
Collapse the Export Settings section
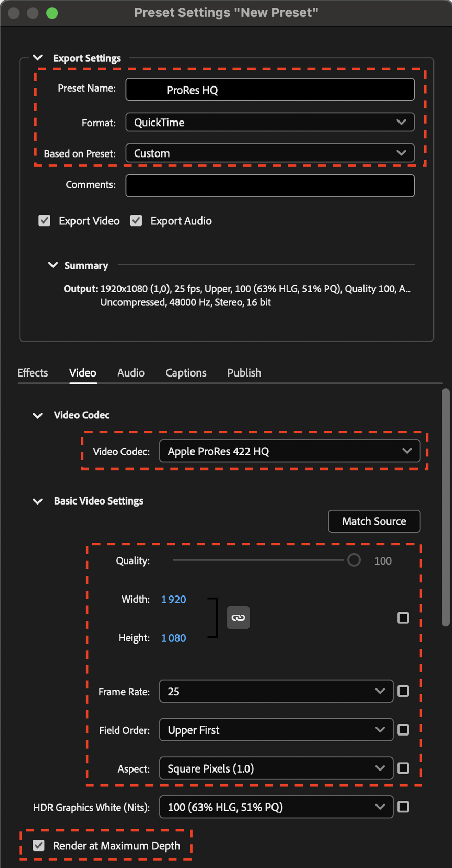tap(38, 58)
